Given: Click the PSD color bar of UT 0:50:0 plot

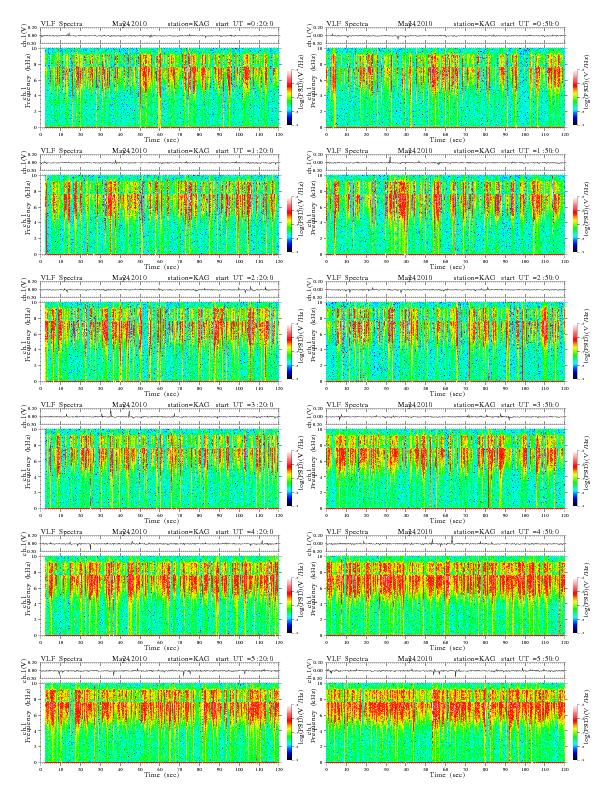Looking at the screenshot, I should point(575,96).
